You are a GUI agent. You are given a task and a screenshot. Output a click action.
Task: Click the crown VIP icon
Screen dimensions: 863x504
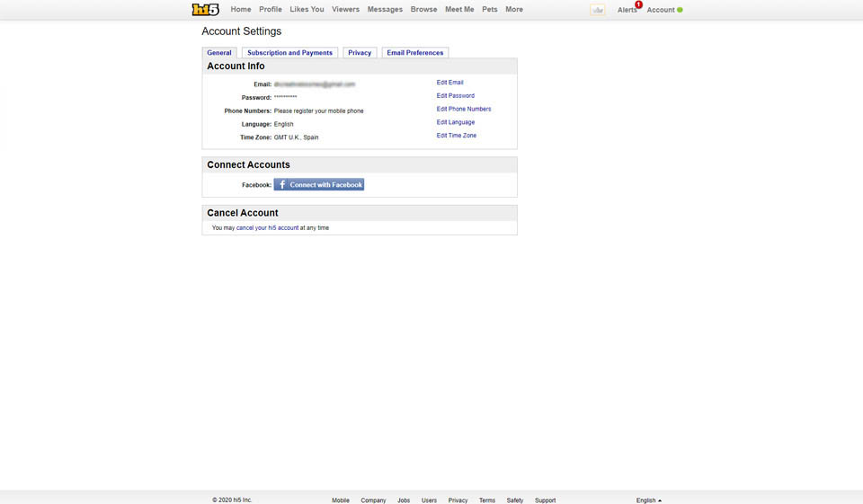[597, 10]
